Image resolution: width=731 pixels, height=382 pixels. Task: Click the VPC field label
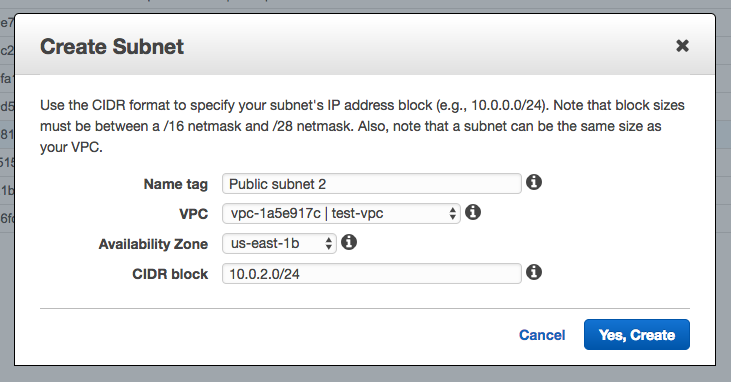(193, 214)
